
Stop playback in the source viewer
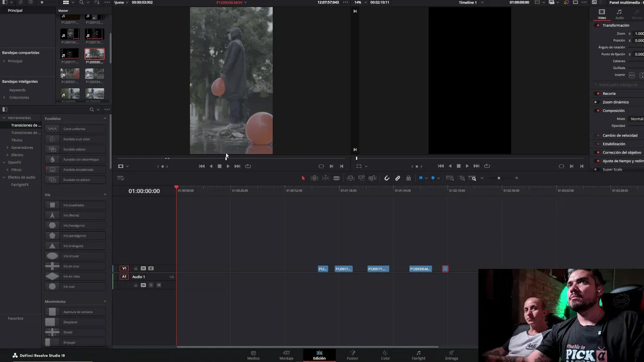219,166
